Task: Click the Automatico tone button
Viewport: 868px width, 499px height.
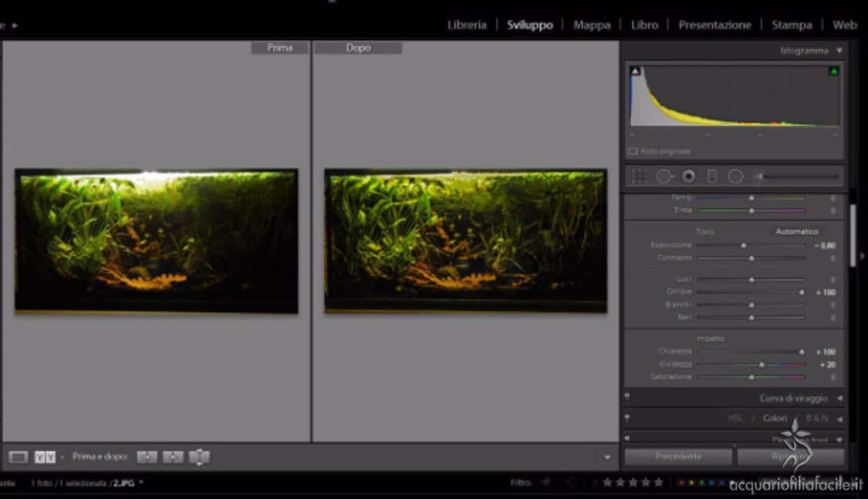Action: coord(797,232)
